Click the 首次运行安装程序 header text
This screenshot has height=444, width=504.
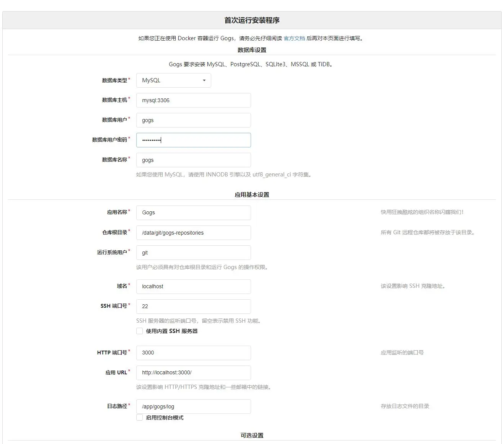(x=252, y=20)
